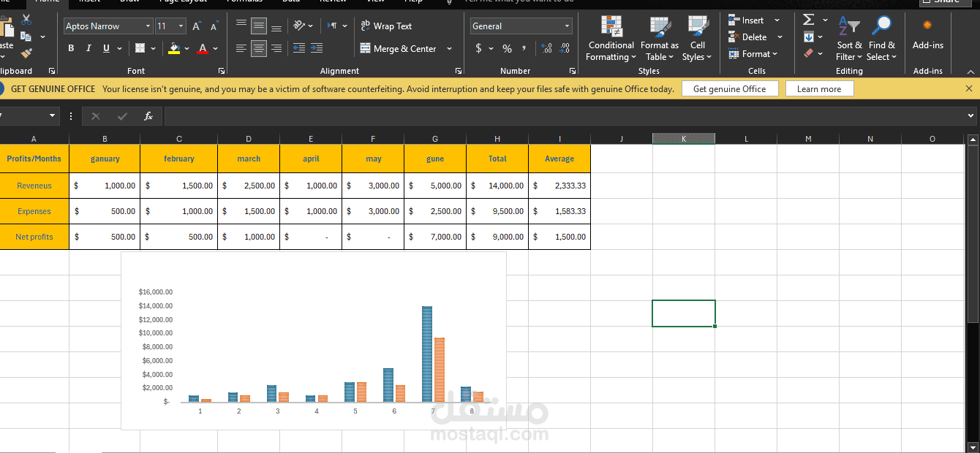Image resolution: width=980 pixels, height=453 pixels.
Task: Toggle Wrap Text for the cell
Action: pos(387,26)
